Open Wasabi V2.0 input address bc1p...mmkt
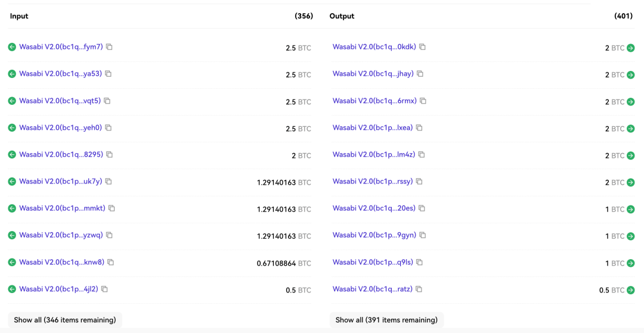Image resolution: width=644 pixels, height=333 pixels. 63,208
